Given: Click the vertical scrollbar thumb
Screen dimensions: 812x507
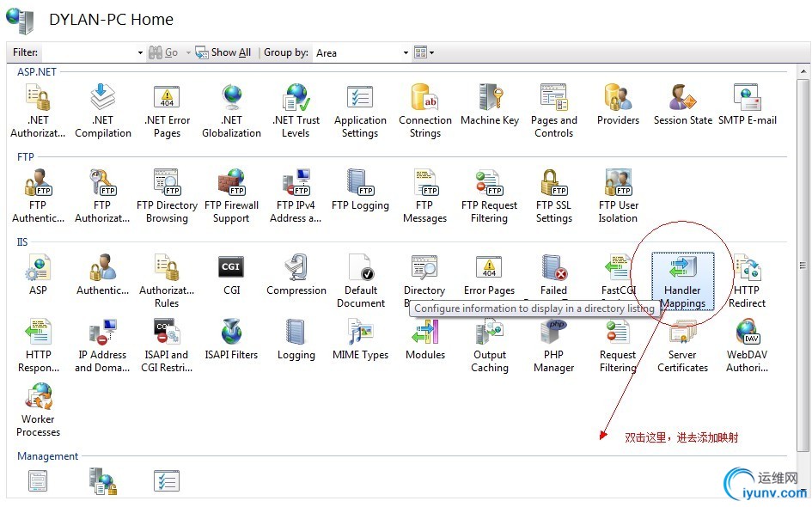Looking at the screenshot, I should click(803, 265).
